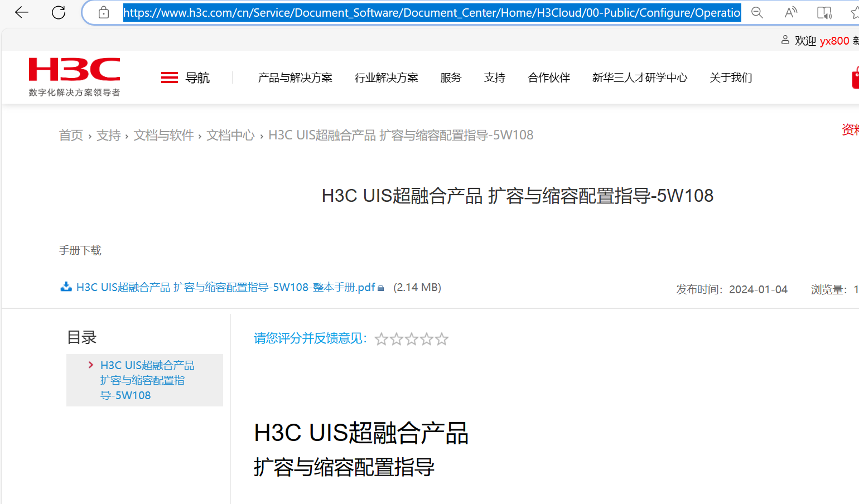Click the last breadcrumb H3C UIS超融合产品 扩容与缩容配置指导-5W108
859x504 pixels.
click(x=401, y=135)
